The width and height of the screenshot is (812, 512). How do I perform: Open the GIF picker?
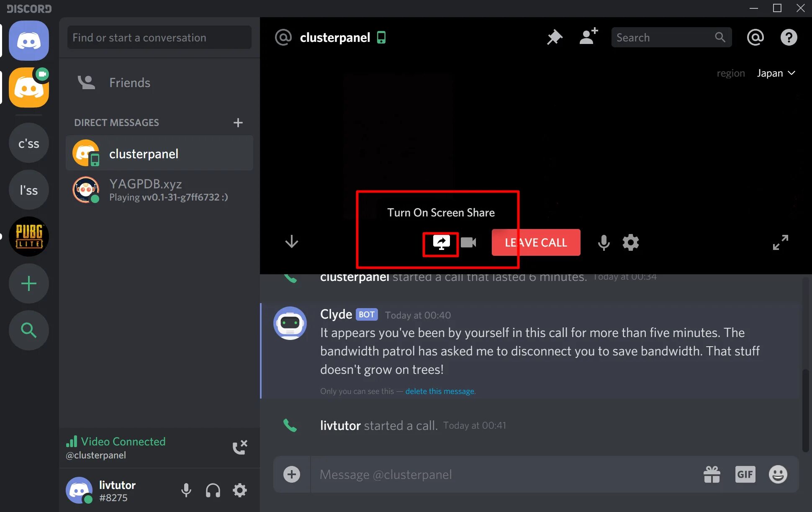[745, 474]
